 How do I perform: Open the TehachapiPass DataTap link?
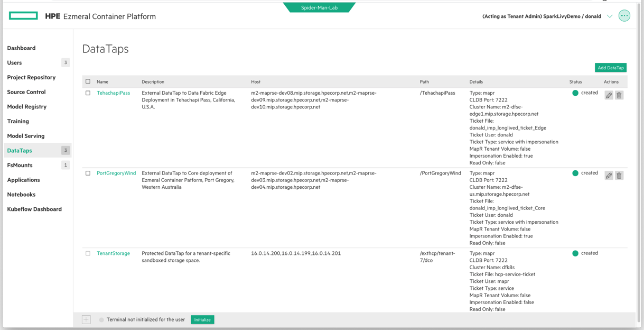pyautogui.click(x=113, y=93)
